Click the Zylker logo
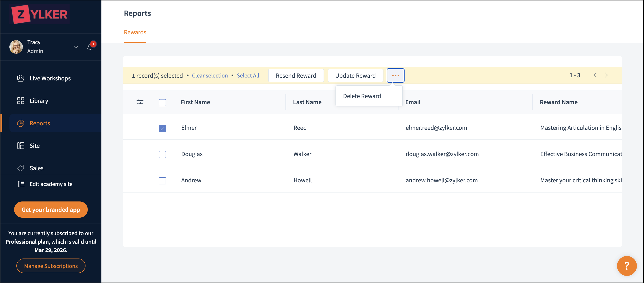The width and height of the screenshot is (644, 283). pyautogui.click(x=40, y=14)
